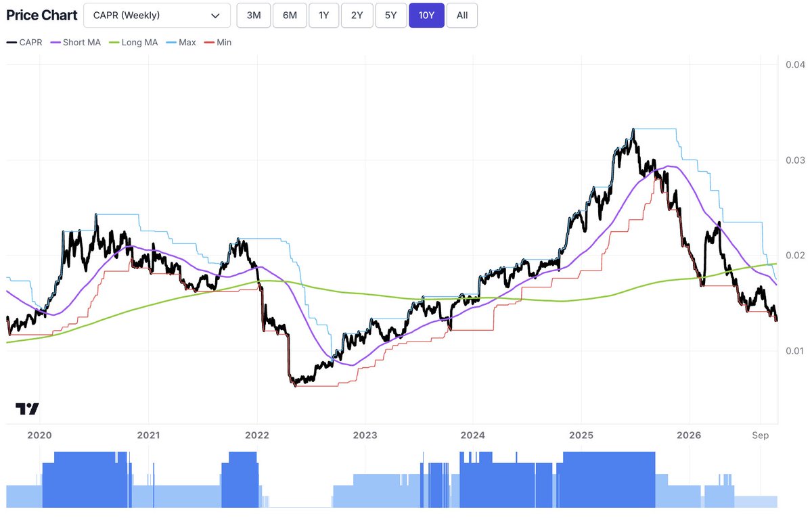Click the 2020 label on time axis

click(x=39, y=435)
